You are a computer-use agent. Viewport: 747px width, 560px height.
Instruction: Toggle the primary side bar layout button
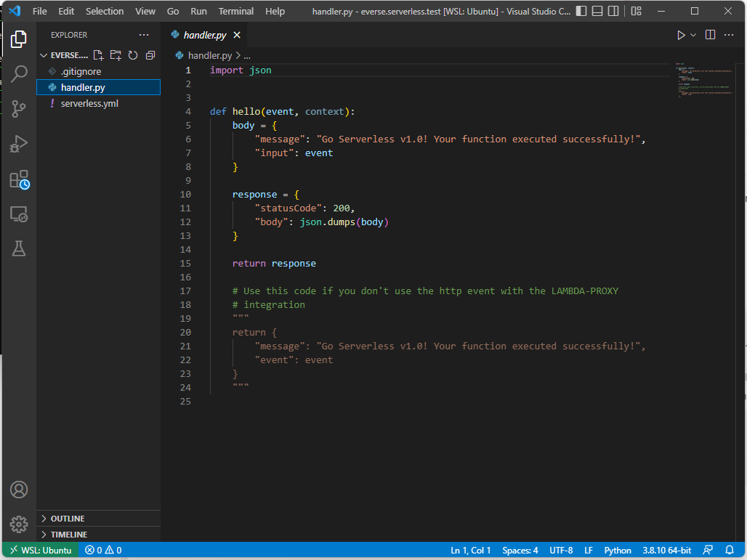[581, 11]
